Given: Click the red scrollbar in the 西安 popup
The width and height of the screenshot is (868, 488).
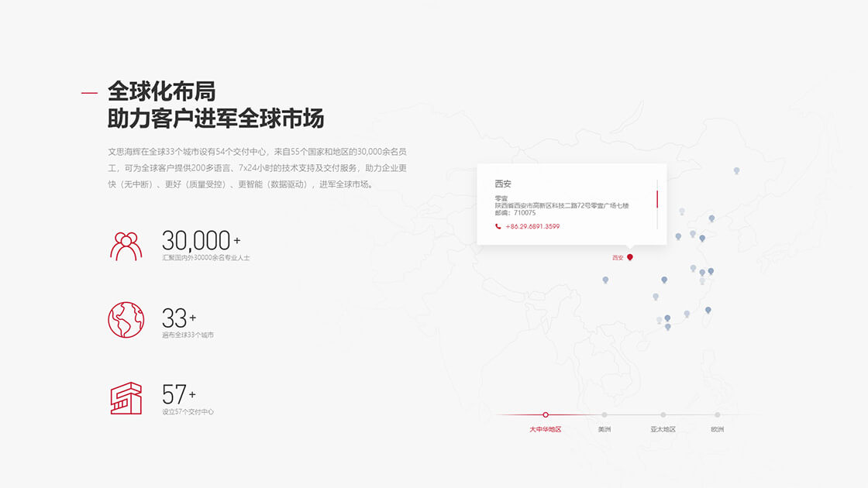Looking at the screenshot, I should click(x=657, y=199).
